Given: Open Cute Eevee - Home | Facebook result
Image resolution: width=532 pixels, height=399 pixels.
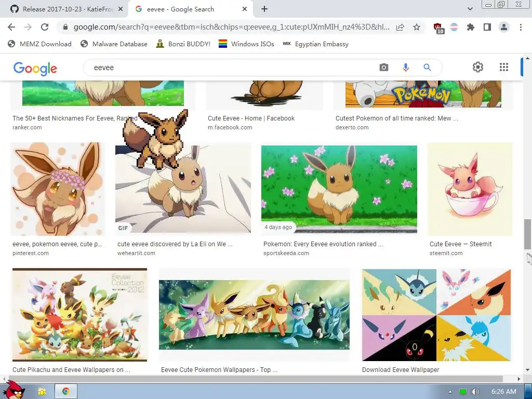Looking at the screenshot, I should click(251, 118).
